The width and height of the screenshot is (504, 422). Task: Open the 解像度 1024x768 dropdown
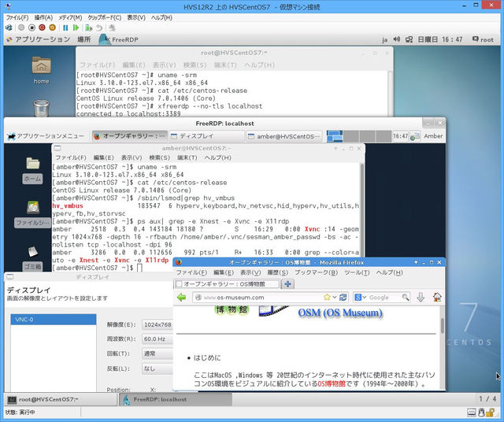(x=157, y=324)
